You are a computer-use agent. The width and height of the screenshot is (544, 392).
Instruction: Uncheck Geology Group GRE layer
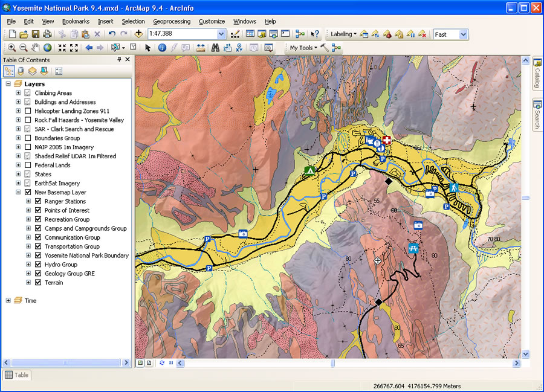coord(38,274)
